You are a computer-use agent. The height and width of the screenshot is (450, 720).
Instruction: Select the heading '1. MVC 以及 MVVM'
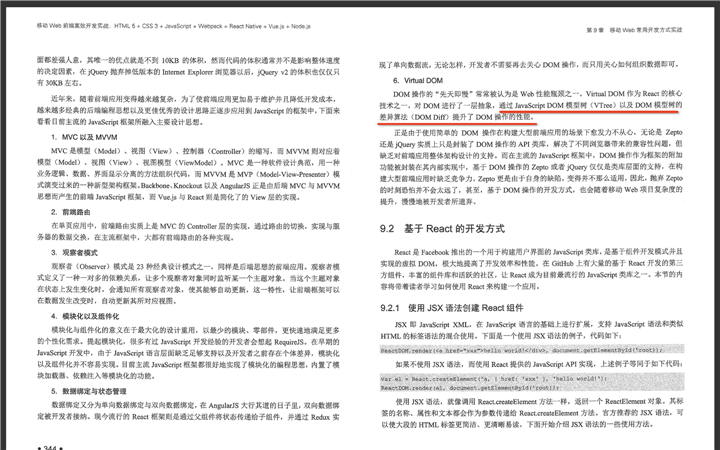click(84, 137)
